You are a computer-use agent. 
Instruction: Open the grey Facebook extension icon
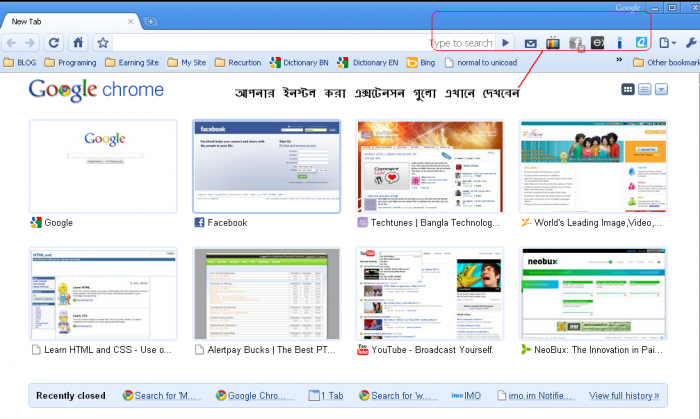point(576,43)
